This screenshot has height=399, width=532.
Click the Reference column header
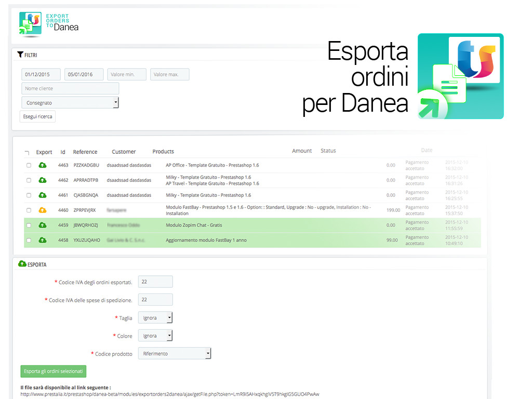[x=85, y=152]
